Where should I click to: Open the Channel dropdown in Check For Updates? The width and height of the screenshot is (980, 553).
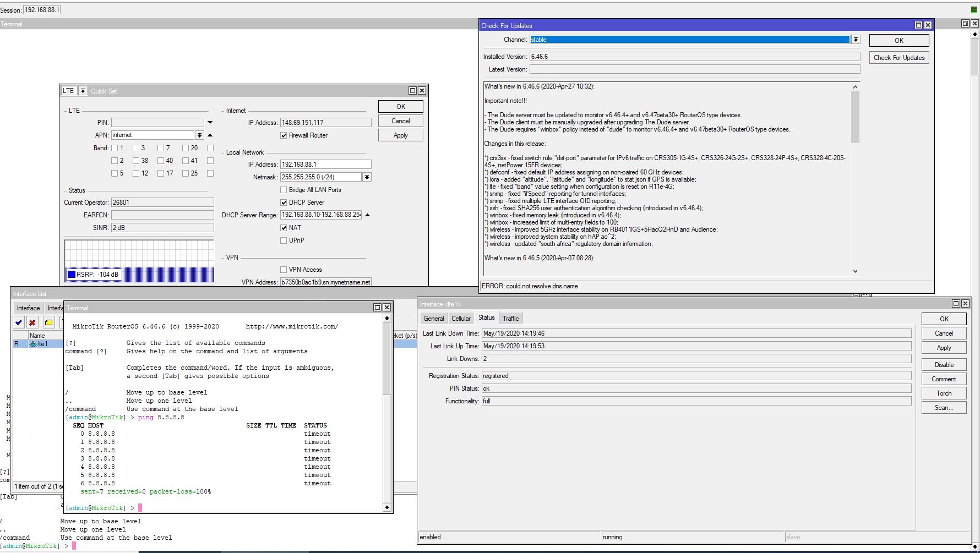click(x=856, y=39)
